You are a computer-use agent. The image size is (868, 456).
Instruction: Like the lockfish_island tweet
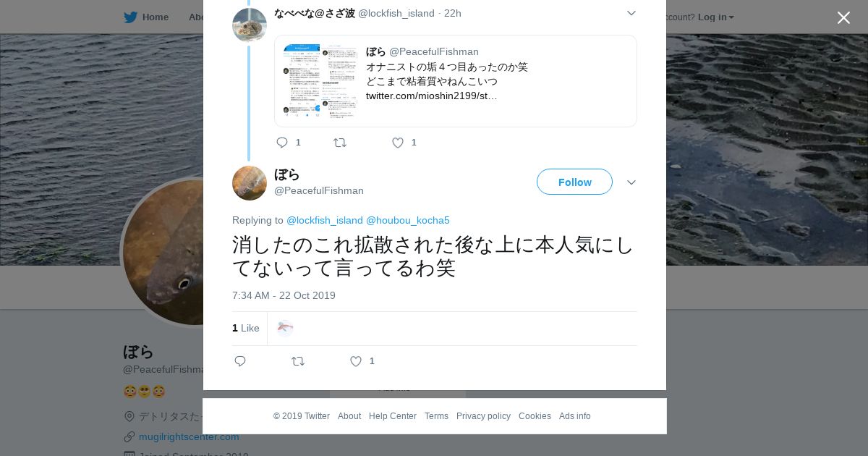coord(398,143)
